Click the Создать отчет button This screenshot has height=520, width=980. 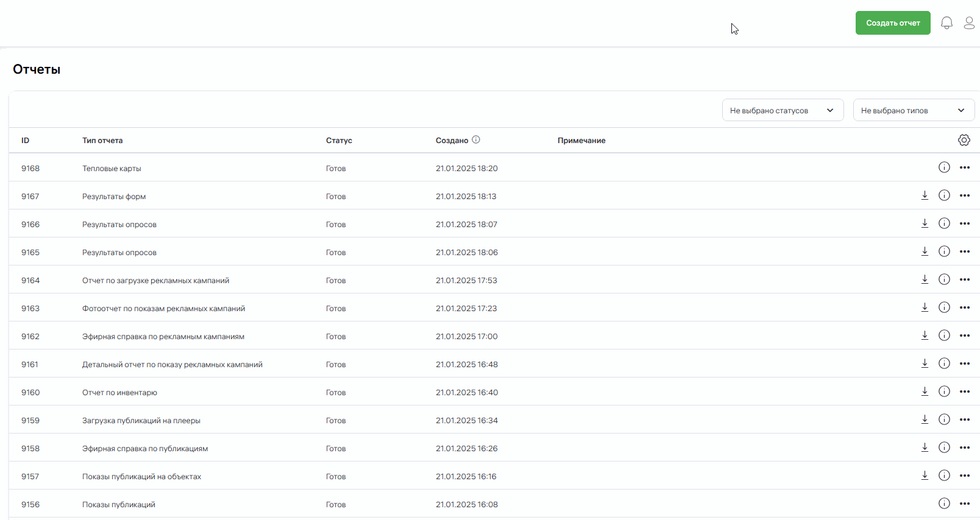coord(892,23)
